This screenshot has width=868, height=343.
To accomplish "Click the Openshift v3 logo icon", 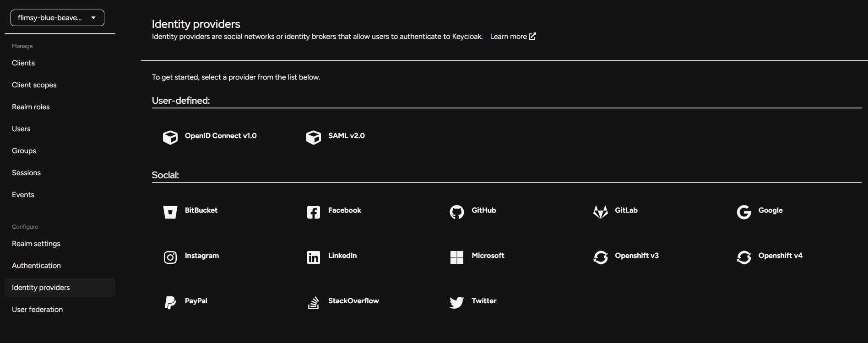I will pos(601,257).
